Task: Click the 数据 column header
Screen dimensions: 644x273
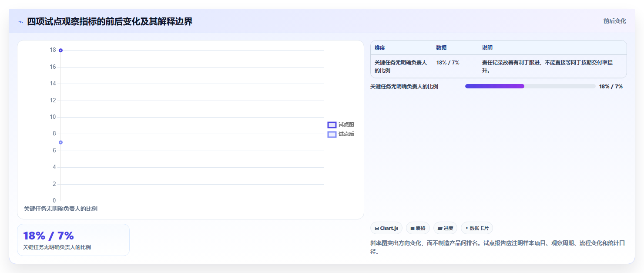Action: point(441,48)
